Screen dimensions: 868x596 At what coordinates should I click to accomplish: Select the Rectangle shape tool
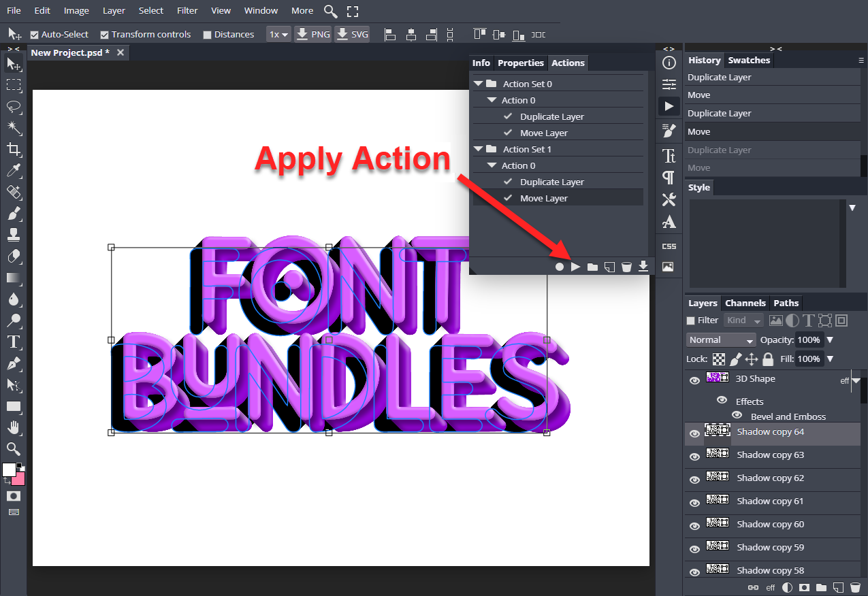click(x=14, y=406)
